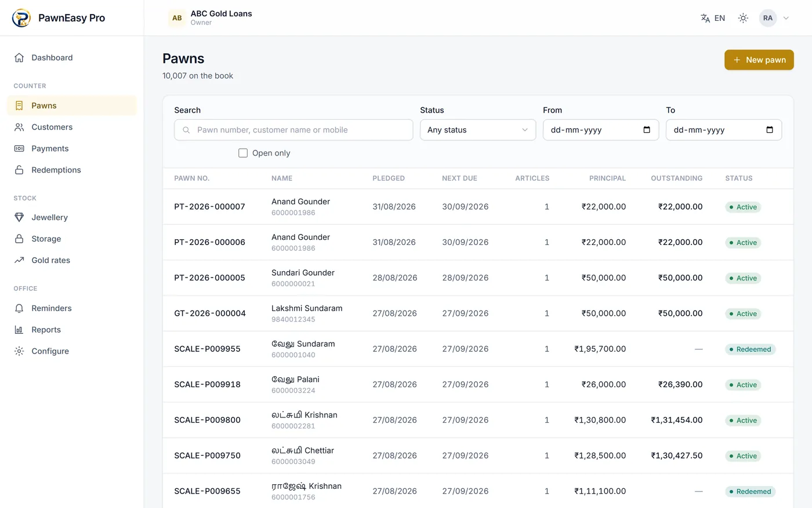
Task: Click Active status badge for PT-2026-000007
Action: 743,207
